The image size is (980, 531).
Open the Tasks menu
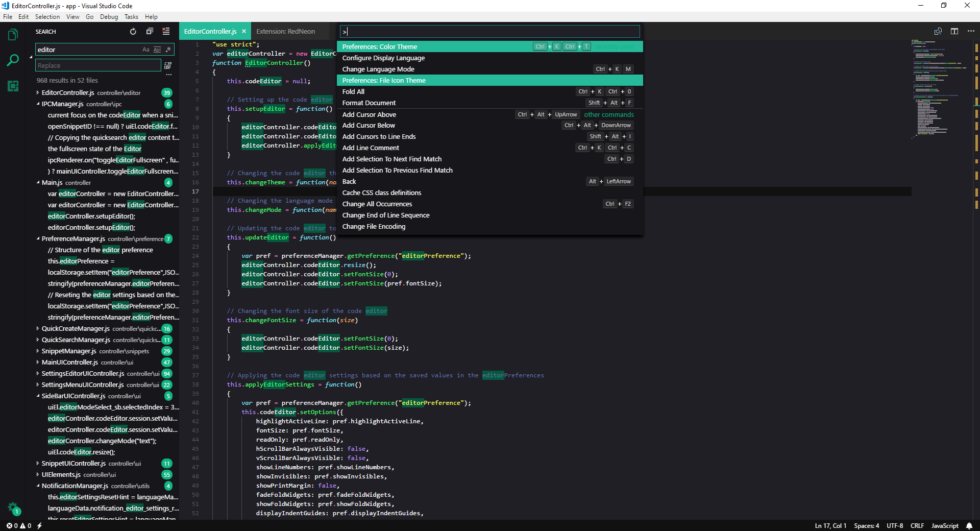point(131,17)
